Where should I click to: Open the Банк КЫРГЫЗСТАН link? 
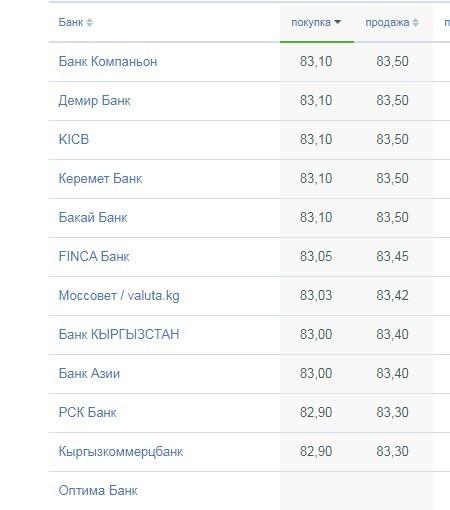(x=119, y=335)
